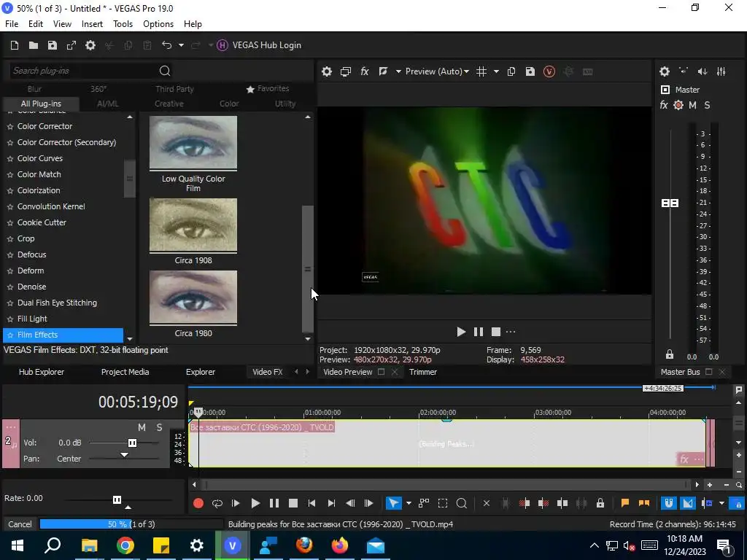Choose the Circa 1980 preset thumbnail
Screen dimensions: 747x560
pyautogui.click(x=193, y=297)
